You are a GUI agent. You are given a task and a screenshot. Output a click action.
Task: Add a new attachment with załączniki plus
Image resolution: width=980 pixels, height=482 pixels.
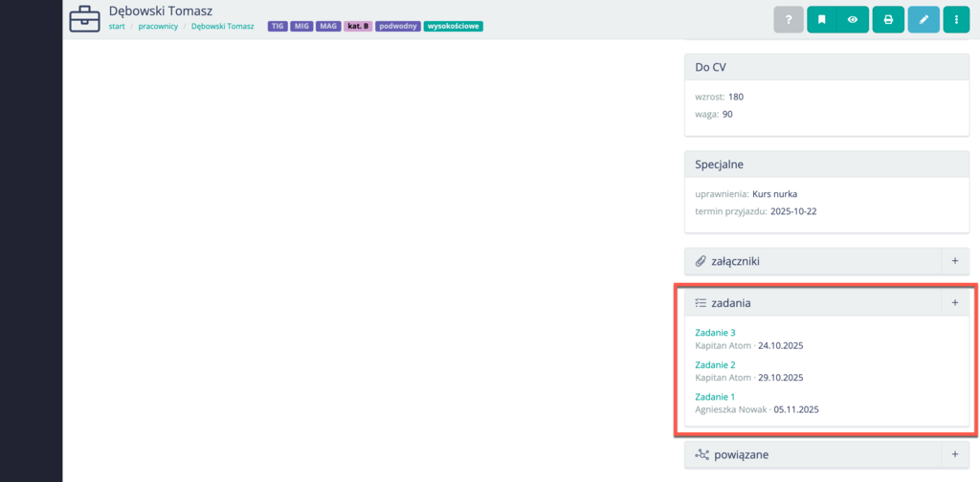[954, 261]
